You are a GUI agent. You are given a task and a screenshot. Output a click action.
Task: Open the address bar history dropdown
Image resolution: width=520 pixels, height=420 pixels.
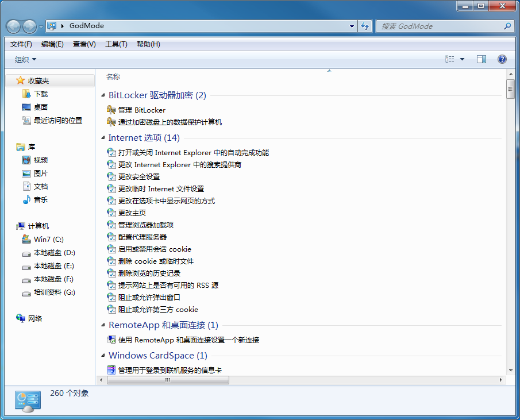coord(351,26)
